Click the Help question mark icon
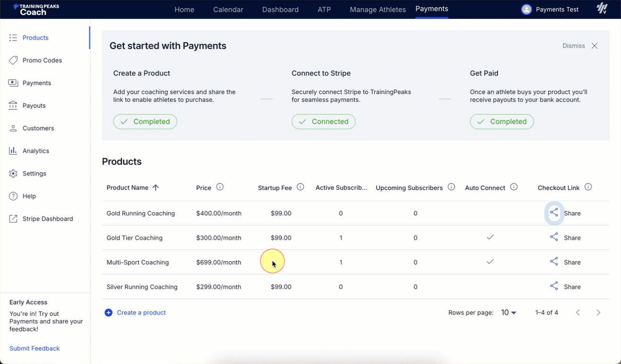 (13, 196)
